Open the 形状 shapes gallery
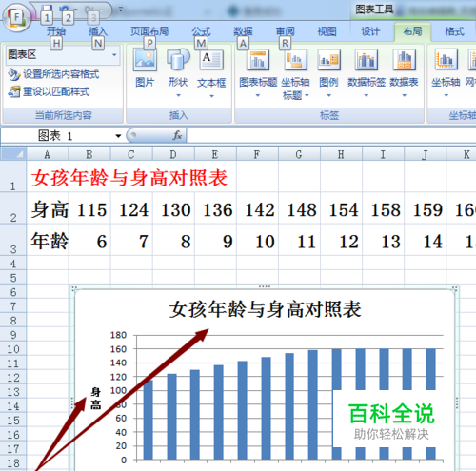This screenshot has height=471, width=476. point(178,68)
